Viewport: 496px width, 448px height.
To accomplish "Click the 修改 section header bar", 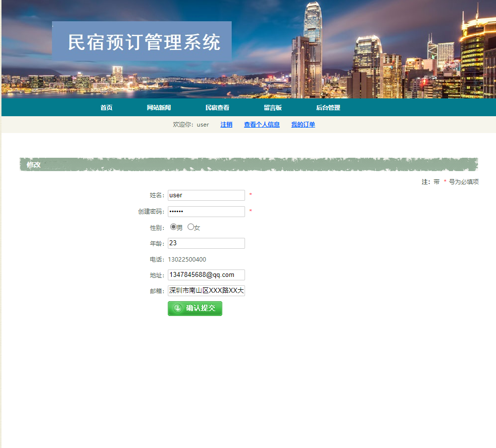I will coord(33,164).
